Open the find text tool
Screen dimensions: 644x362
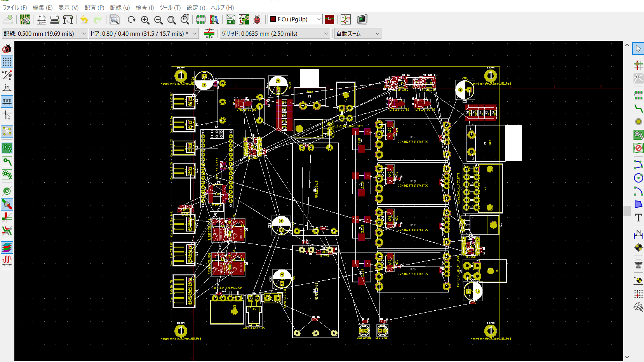tap(114, 19)
